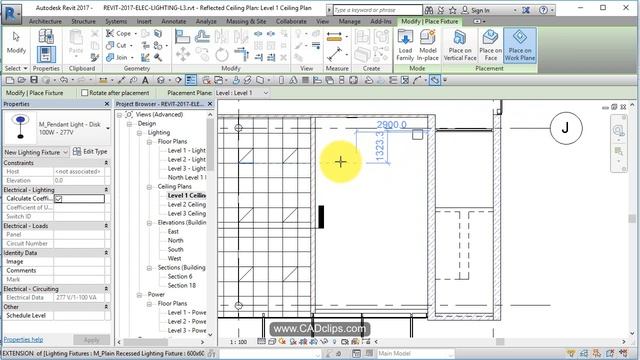The width and height of the screenshot is (640, 360).
Task: Click the 2900.0 temporary dimension value
Action: click(x=391, y=124)
